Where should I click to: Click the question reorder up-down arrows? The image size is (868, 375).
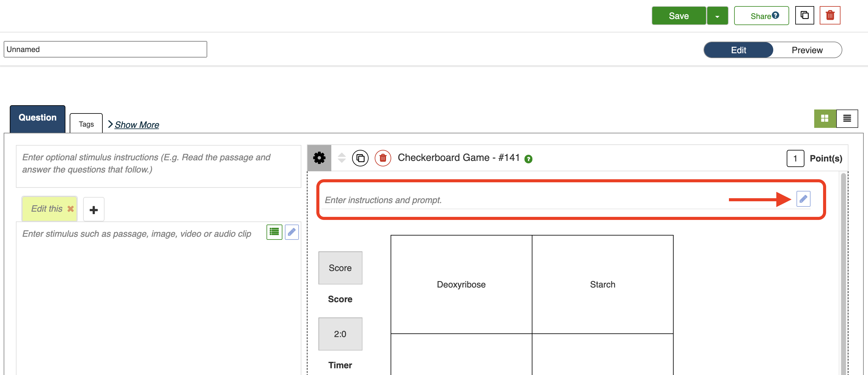coord(341,158)
